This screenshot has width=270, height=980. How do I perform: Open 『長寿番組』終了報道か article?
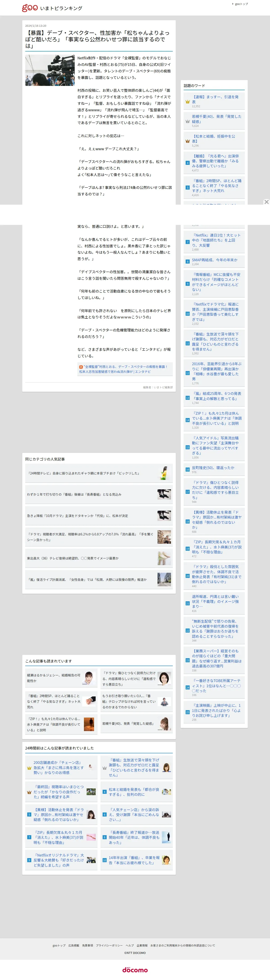click(137, 837)
